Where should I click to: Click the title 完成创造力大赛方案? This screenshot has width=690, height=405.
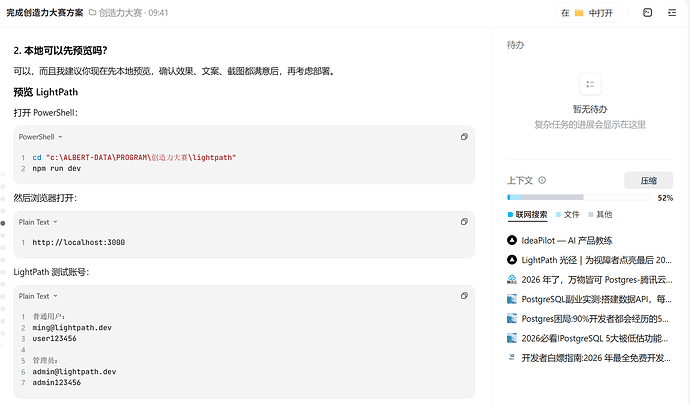tap(44, 13)
